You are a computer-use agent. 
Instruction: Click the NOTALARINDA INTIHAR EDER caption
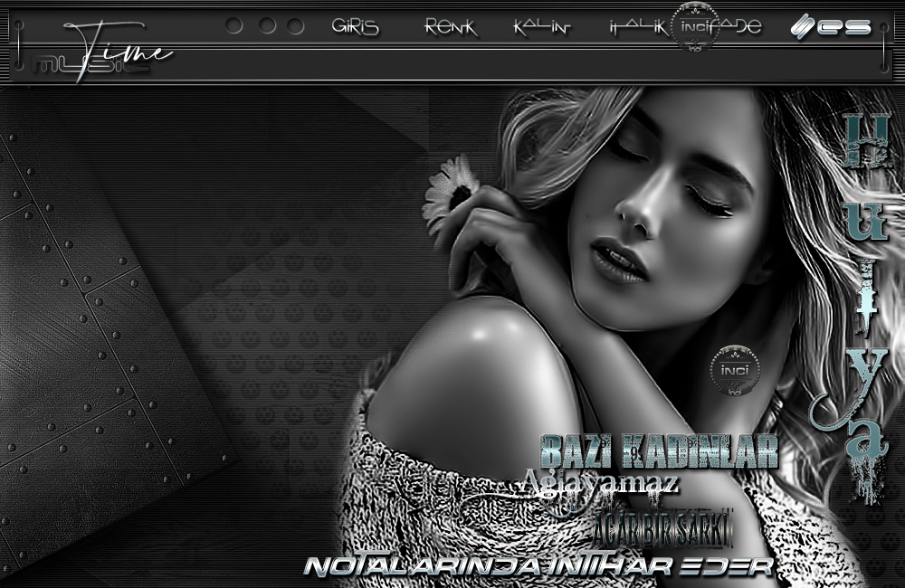(538, 566)
